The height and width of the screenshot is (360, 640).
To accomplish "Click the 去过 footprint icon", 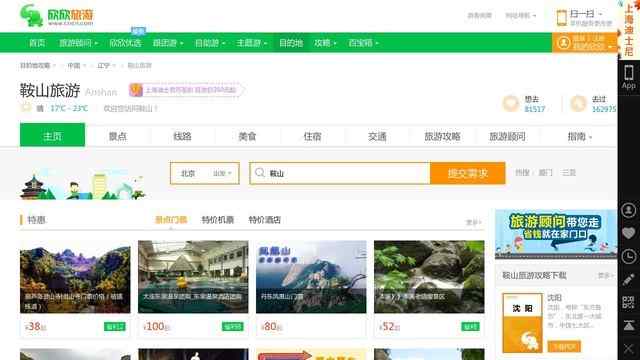I will (x=578, y=103).
